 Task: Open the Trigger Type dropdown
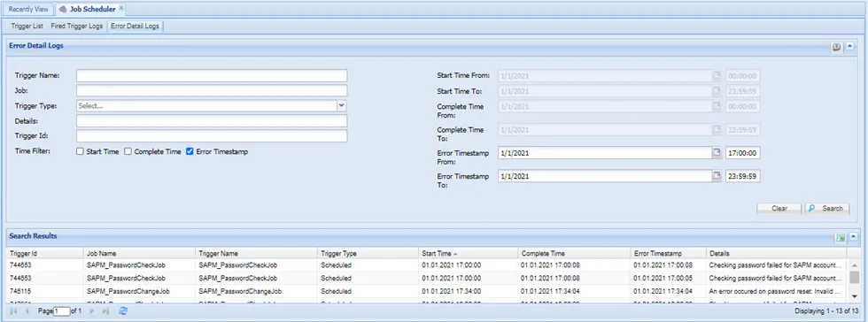point(342,105)
